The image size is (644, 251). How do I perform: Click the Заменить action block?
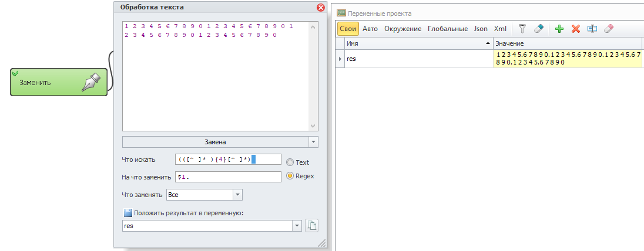tap(59, 82)
